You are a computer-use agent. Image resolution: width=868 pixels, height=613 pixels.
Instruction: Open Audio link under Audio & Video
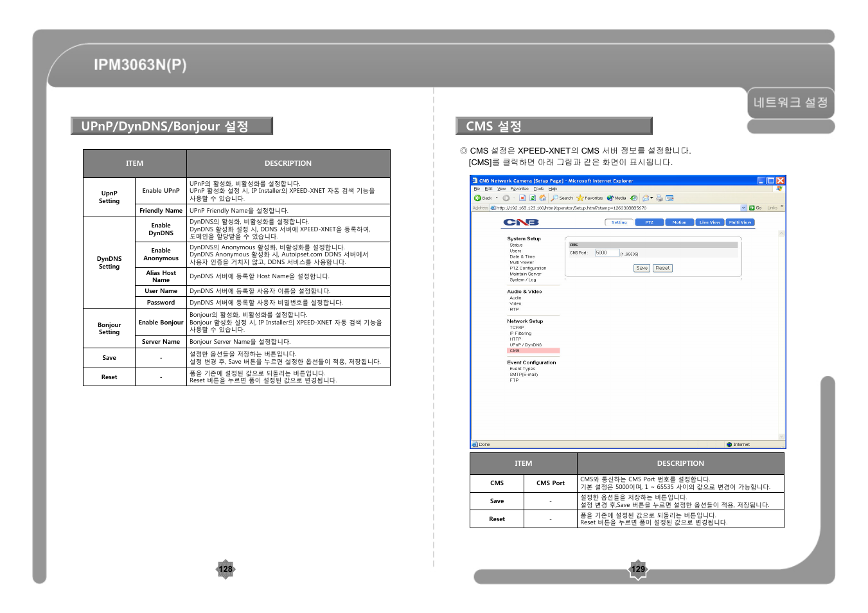pos(515,298)
